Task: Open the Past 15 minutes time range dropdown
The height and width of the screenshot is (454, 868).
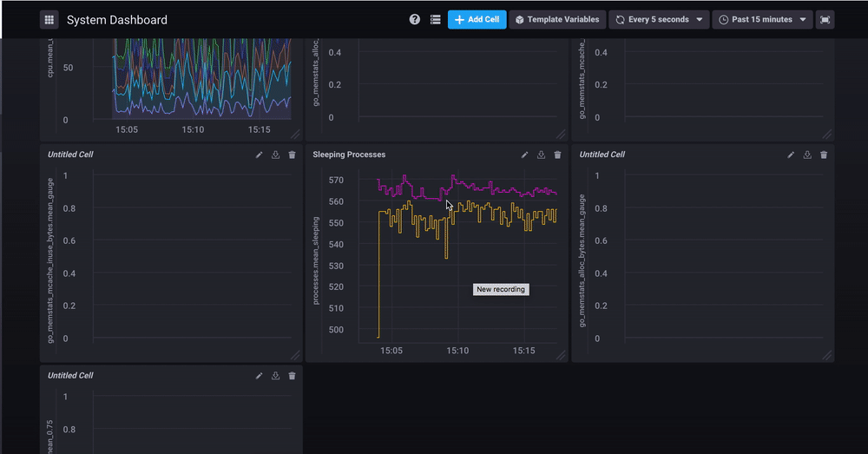Action: click(763, 19)
